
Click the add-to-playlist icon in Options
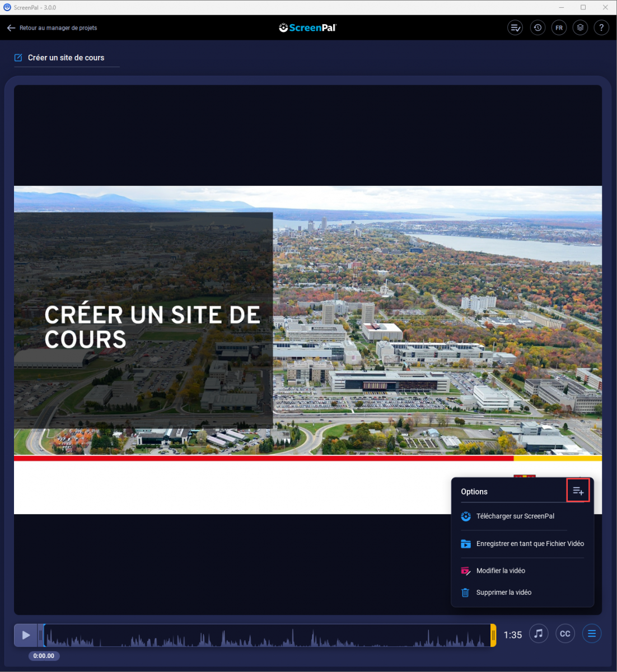(578, 491)
